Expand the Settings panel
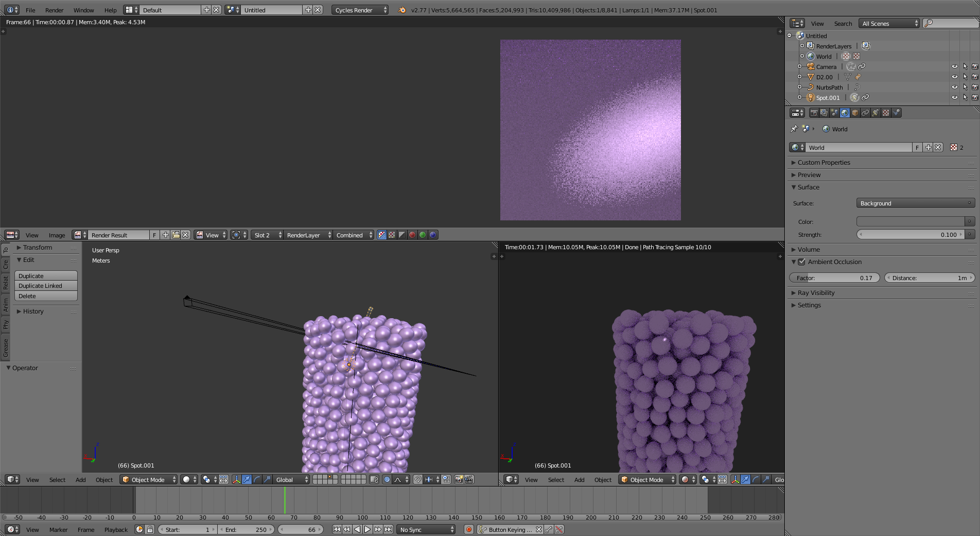This screenshot has width=980, height=536. 809,305
